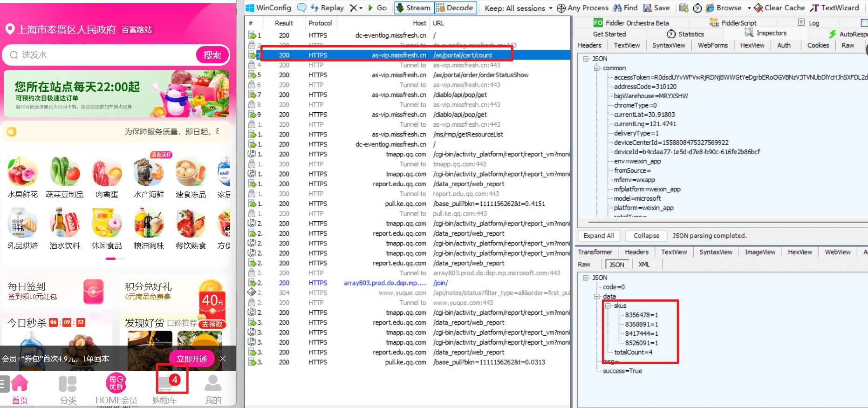Collapse the data tree node

coord(597,296)
